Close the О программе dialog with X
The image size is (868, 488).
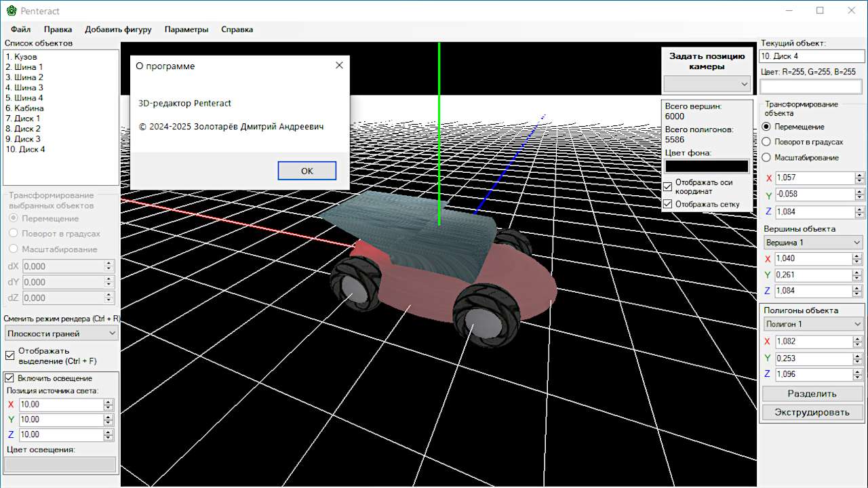coord(339,65)
